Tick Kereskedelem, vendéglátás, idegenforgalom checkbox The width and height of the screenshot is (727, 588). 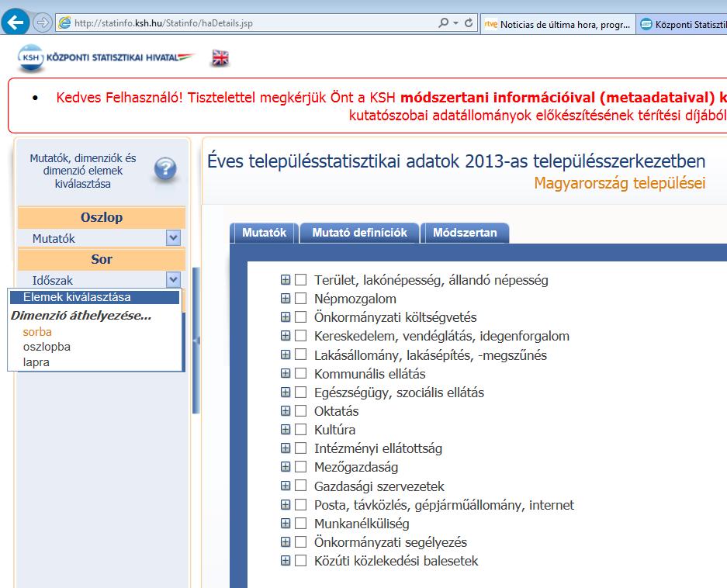point(301,336)
